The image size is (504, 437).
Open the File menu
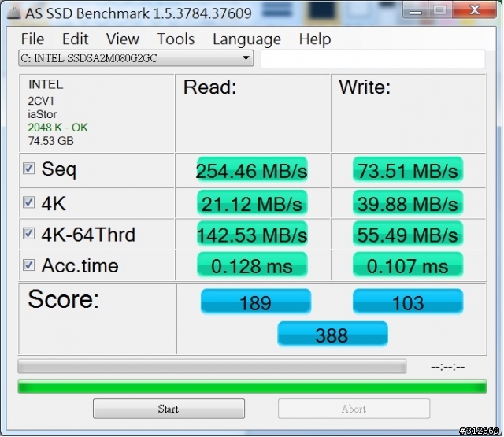pos(32,39)
